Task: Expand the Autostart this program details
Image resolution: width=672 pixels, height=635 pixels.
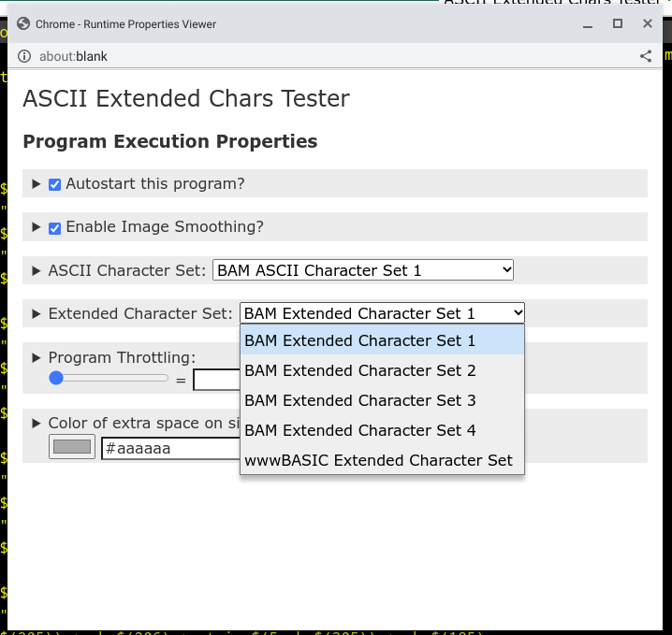Action: pos(37,184)
